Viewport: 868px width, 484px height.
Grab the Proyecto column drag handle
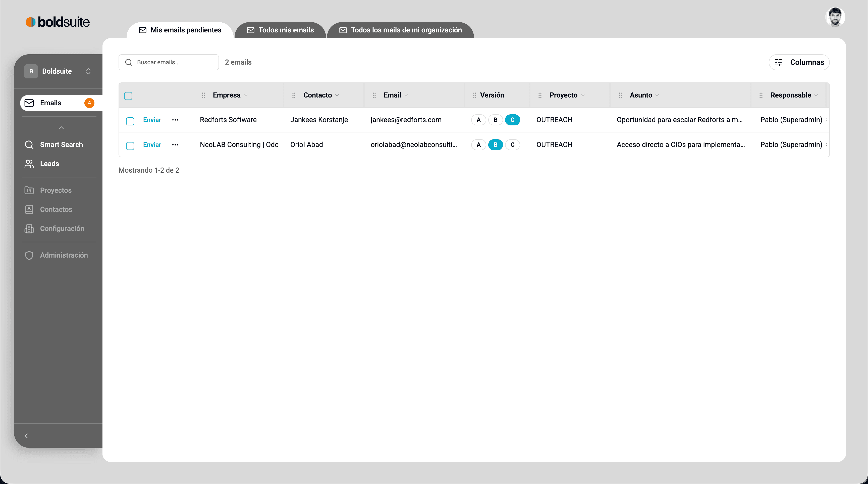(540, 95)
